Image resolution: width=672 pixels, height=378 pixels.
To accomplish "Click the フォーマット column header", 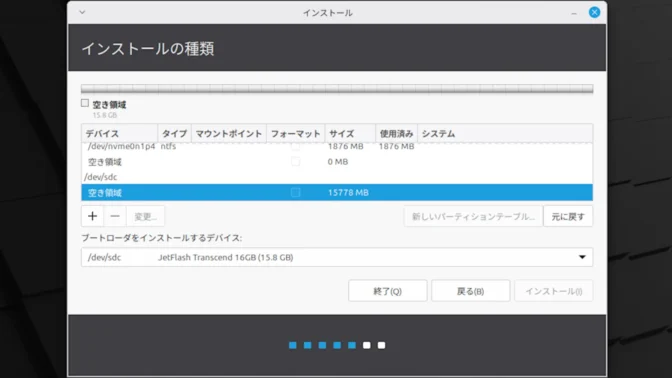I will click(296, 134).
